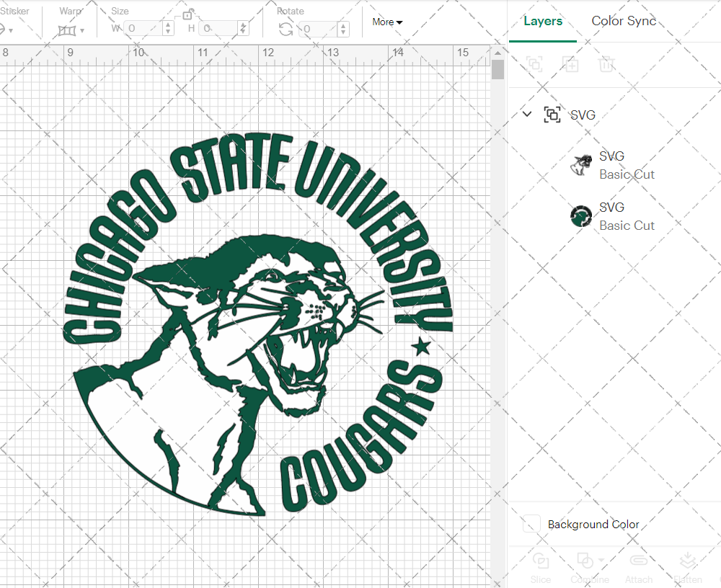Collapse the SVG layer group
The height and width of the screenshot is (588, 721).
[x=526, y=114]
